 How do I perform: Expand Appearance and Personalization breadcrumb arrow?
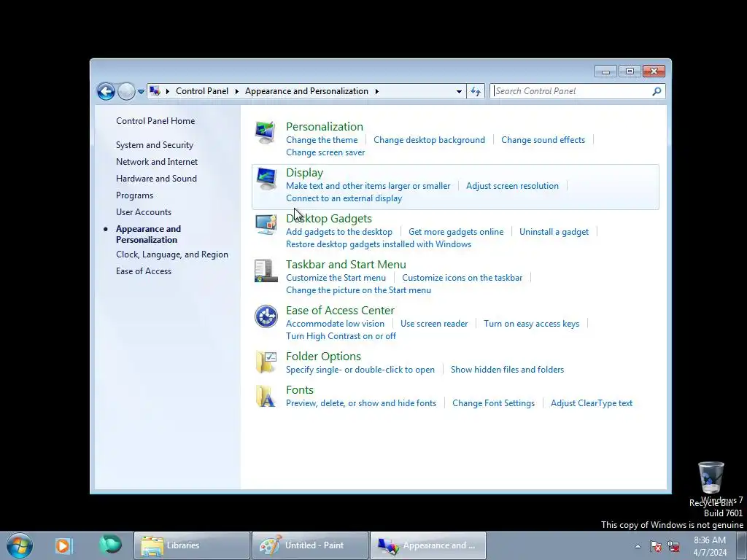(376, 91)
